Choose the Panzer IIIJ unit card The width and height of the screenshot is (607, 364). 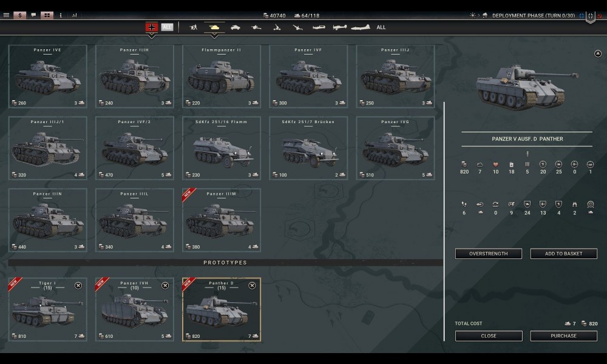395,76
